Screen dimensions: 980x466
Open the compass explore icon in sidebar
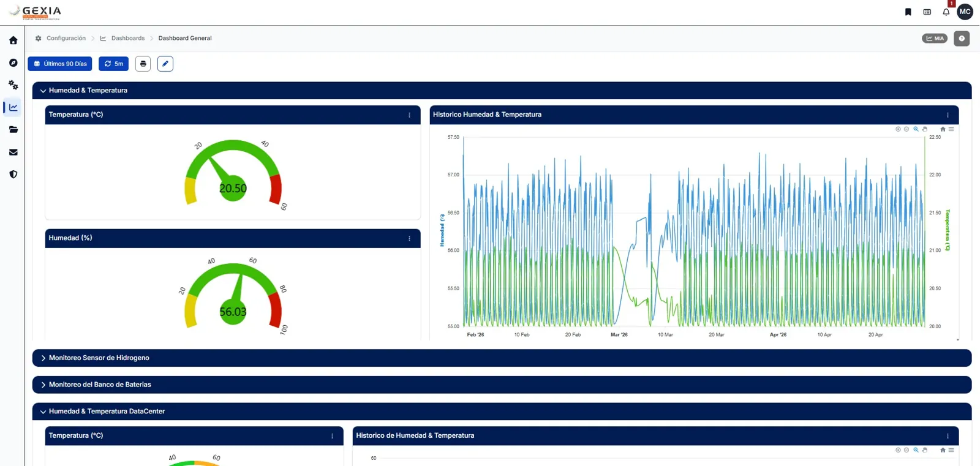pos(13,62)
